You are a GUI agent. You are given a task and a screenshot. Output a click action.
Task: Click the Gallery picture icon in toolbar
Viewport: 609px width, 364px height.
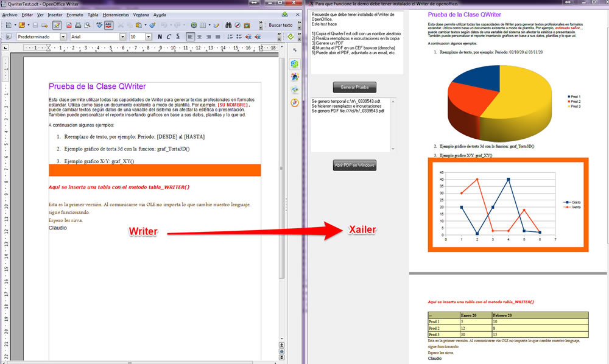click(x=247, y=25)
